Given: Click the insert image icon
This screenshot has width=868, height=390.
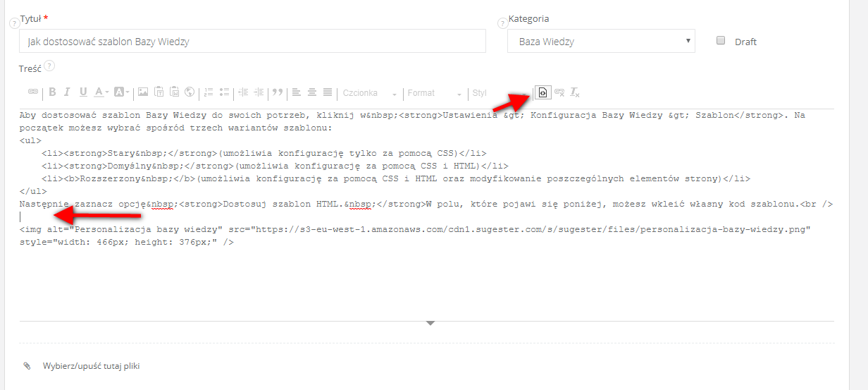Looking at the screenshot, I should point(143,92).
